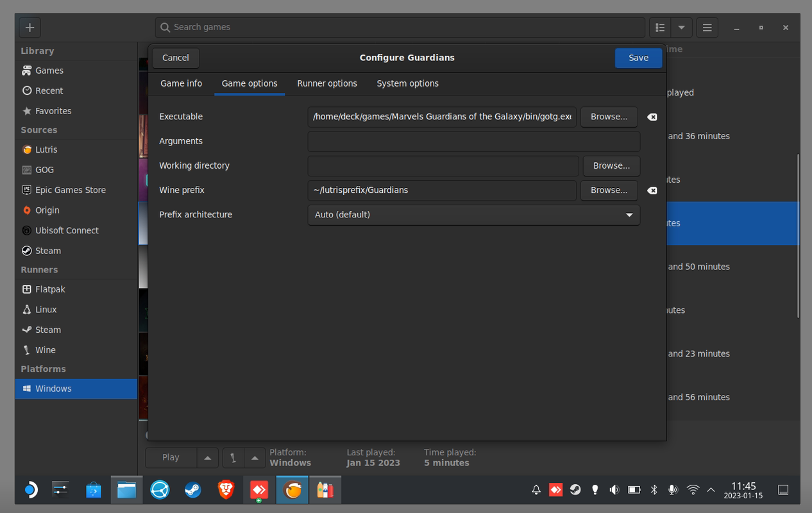This screenshot has height=513, width=812.
Task: Open volume control in system tray
Action: pos(614,490)
